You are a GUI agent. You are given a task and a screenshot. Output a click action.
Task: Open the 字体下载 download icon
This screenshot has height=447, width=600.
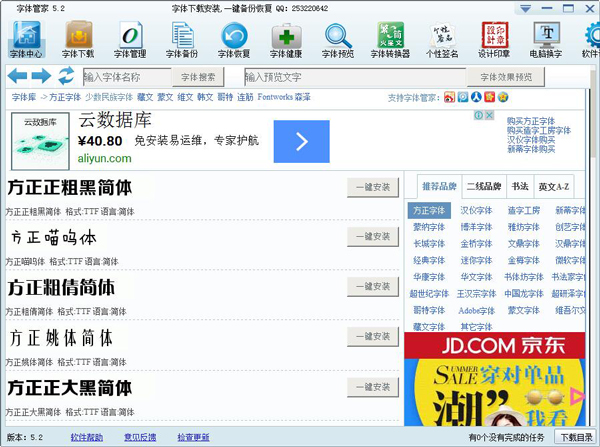pos(78,39)
